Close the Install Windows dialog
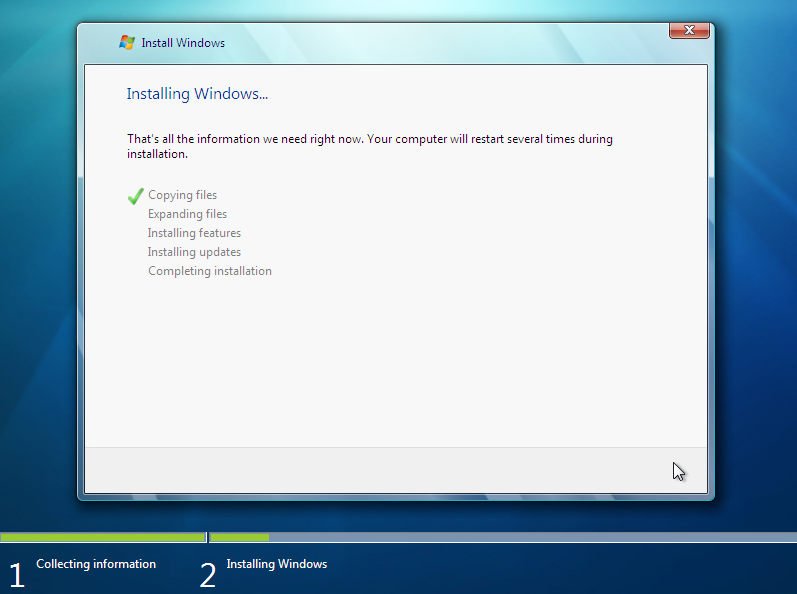This screenshot has height=594, width=797. (x=689, y=30)
